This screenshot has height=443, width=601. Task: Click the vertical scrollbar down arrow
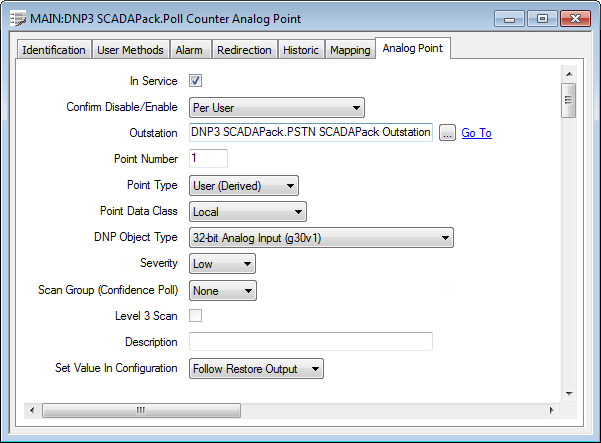click(568, 392)
